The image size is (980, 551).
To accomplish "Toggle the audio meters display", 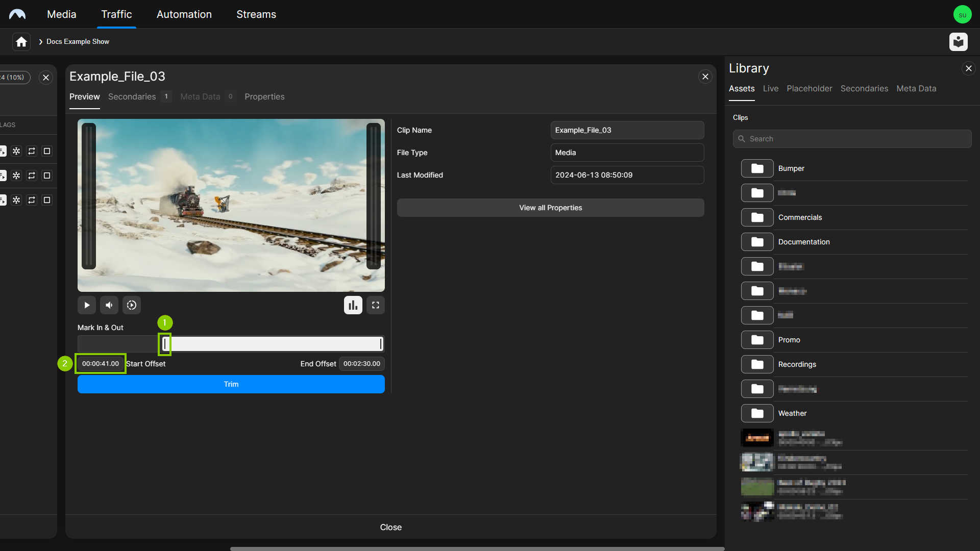I will [353, 305].
